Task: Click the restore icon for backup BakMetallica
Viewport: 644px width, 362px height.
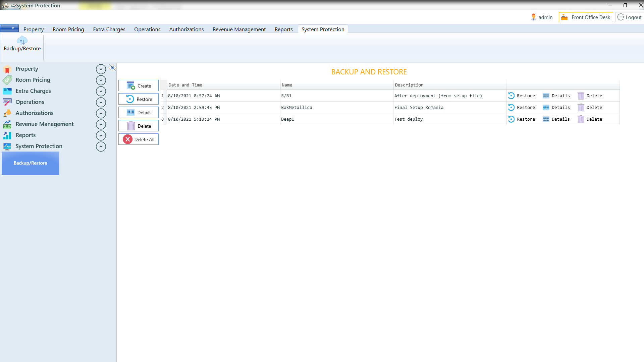Action: coord(511,107)
